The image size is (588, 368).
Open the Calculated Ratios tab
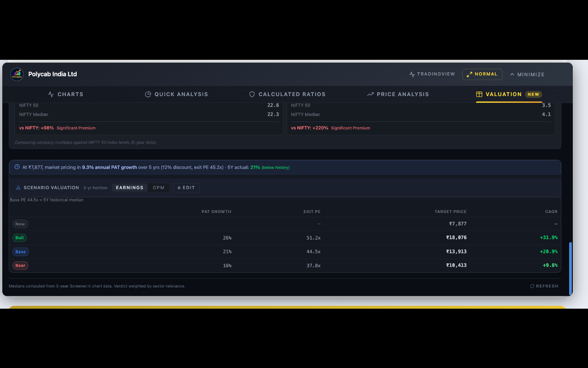(287, 94)
